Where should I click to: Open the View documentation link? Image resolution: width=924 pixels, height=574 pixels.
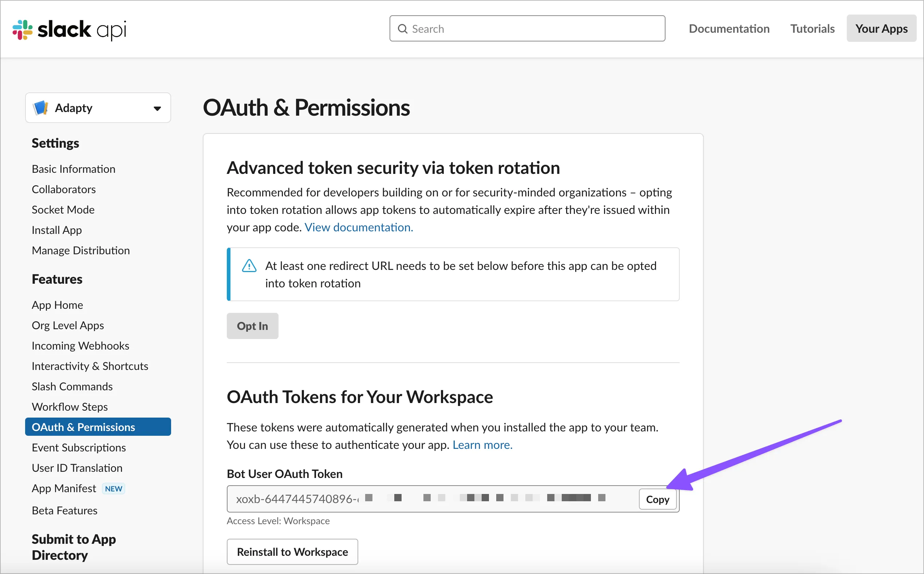(x=358, y=227)
